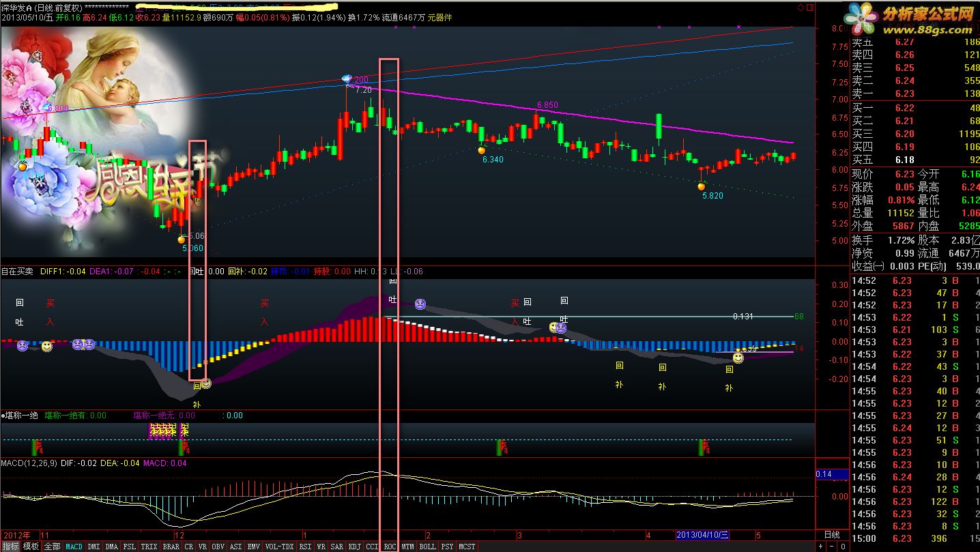Viewport: 980px width, 552px height.
Task: Click the 深华发A stock title
Action: coord(18,8)
